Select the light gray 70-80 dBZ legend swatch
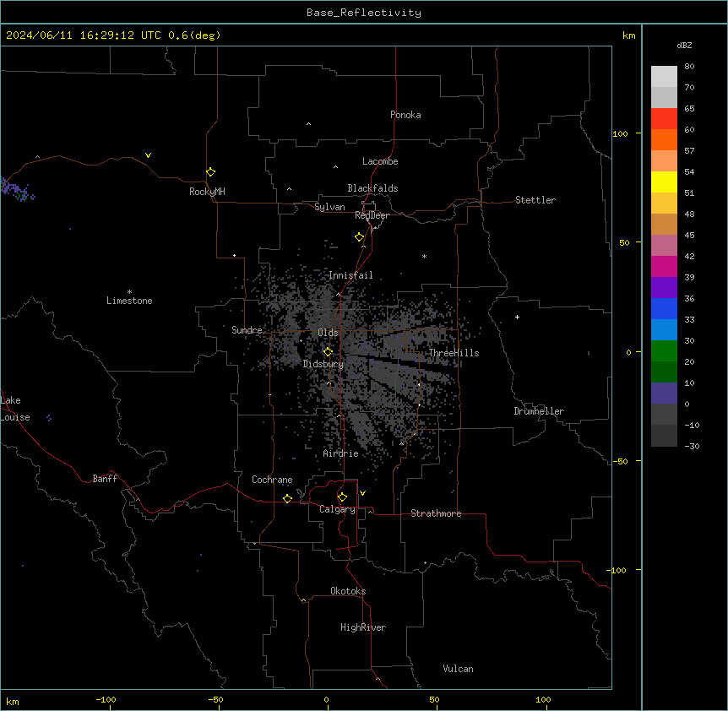Screen dimensions: 728x711 (x=664, y=77)
